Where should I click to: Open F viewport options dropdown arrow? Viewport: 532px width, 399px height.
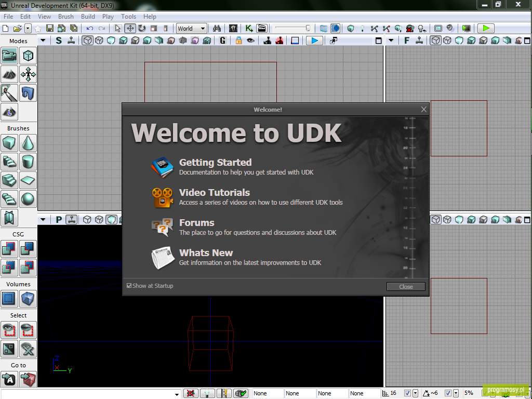[x=391, y=41]
